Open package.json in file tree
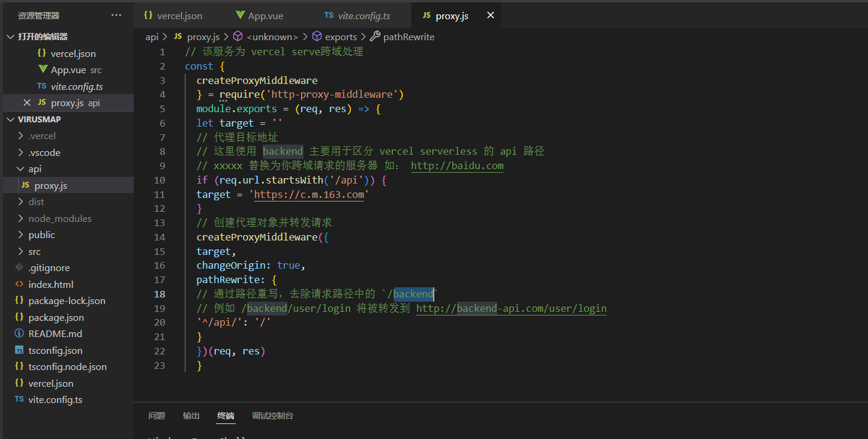Image resolution: width=868 pixels, height=439 pixels. click(68, 317)
